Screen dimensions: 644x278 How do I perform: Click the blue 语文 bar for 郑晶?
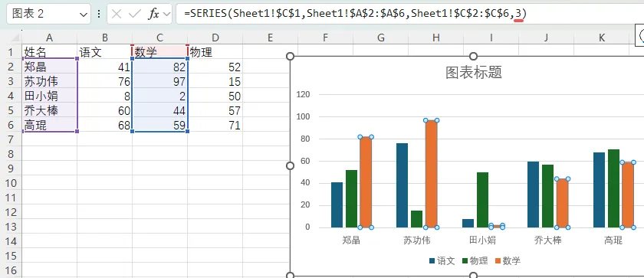[337, 205]
